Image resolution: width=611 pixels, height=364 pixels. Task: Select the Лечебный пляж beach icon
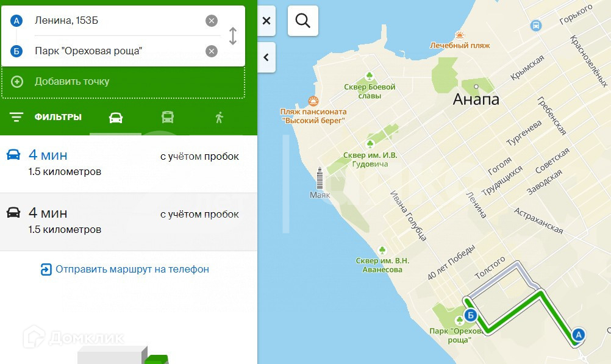(x=460, y=35)
